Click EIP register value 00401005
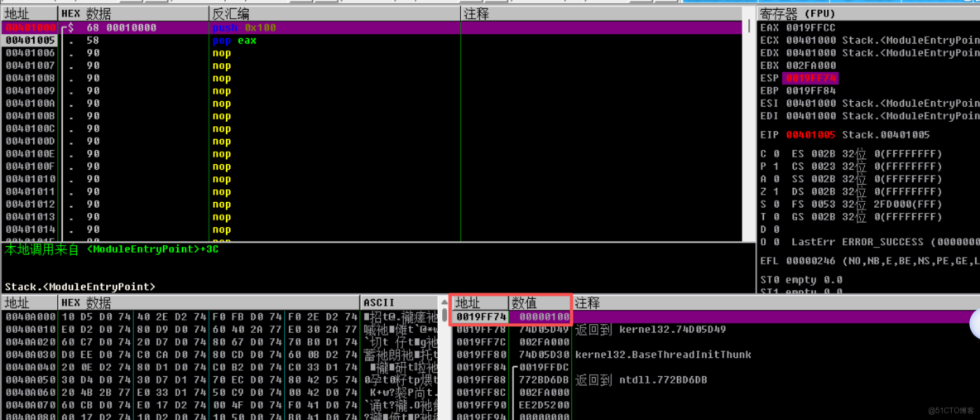This screenshot has width=980, height=420. click(810, 134)
